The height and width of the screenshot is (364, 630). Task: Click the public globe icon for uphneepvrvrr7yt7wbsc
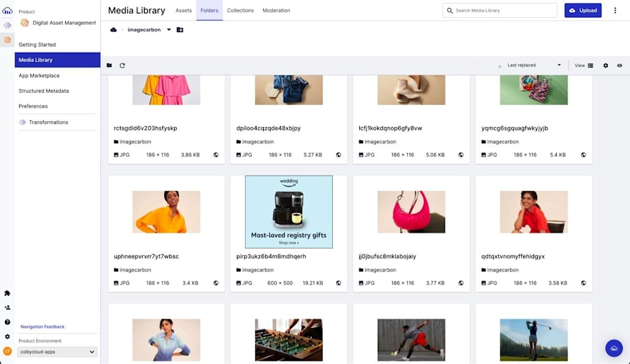[x=216, y=283]
